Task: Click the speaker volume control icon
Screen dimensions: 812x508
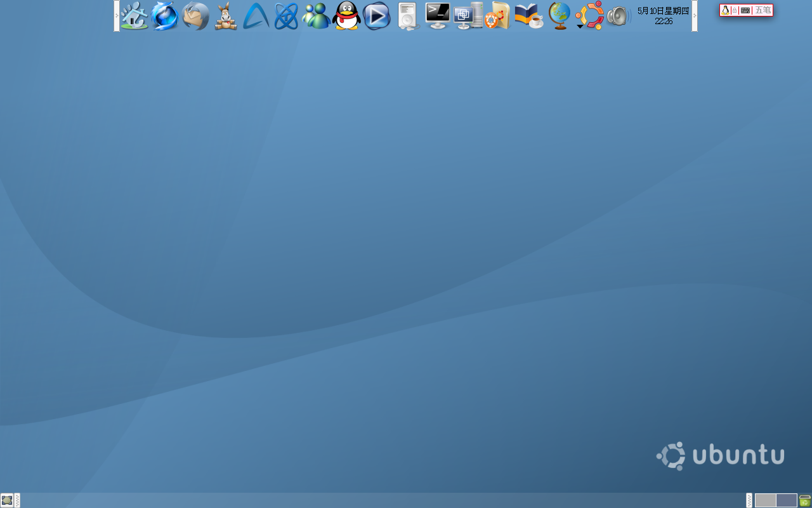Action: [619, 16]
